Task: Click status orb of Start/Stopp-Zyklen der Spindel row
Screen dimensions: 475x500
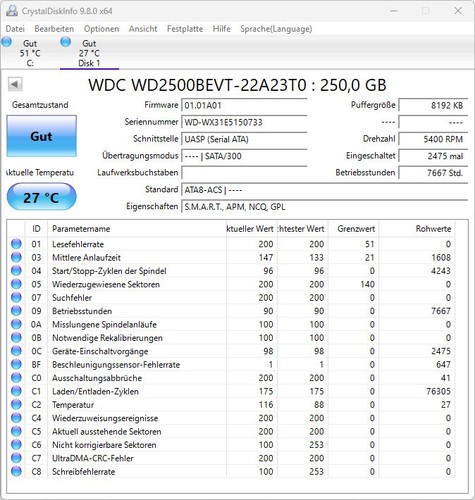Action: 16,271
